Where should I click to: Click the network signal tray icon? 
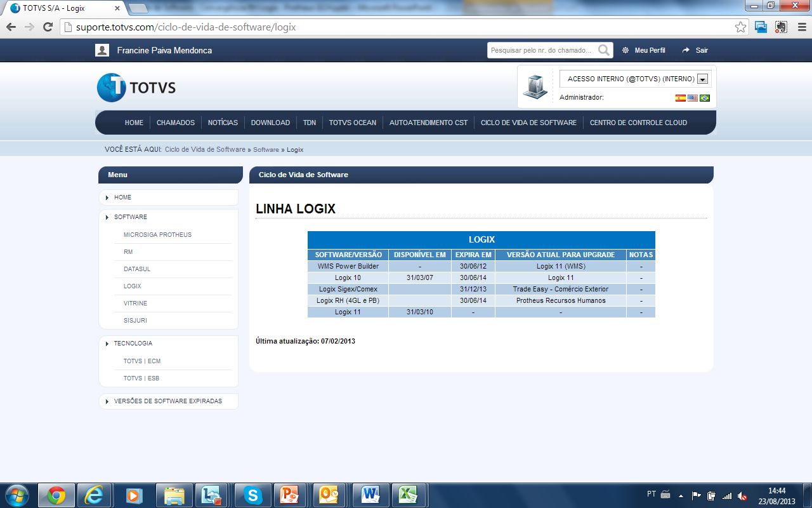[x=728, y=495]
